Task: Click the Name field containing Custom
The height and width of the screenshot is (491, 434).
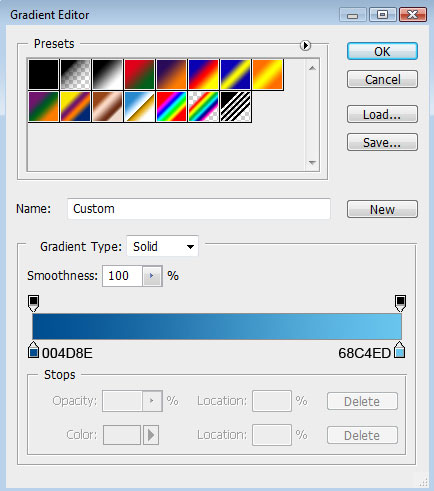Action: pos(199,209)
